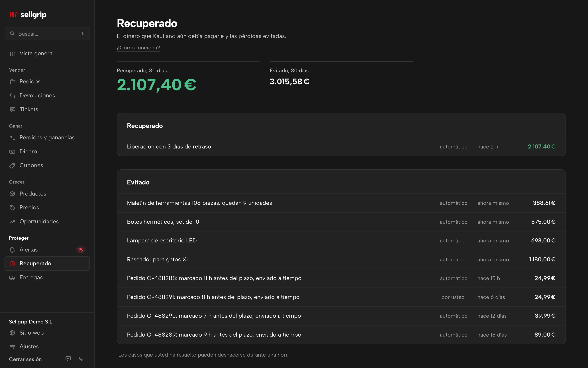Click the Dinero banknote icon
This screenshot has width=588, height=368.
tap(12, 152)
